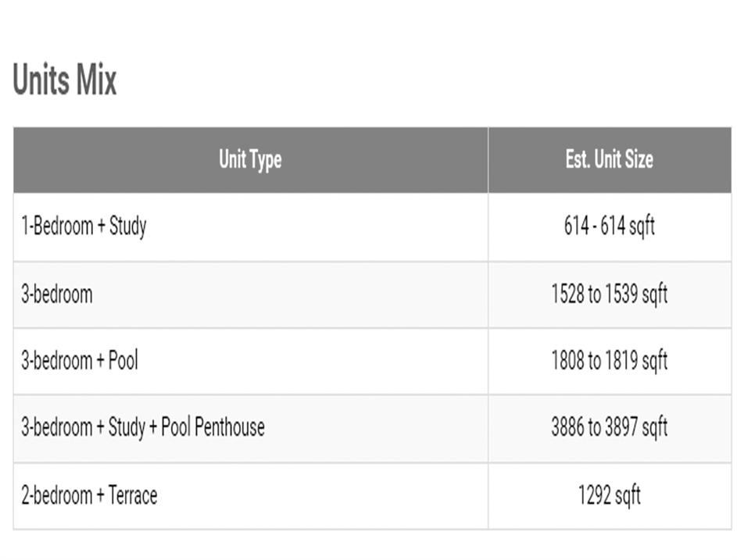The image size is (737, 560).
Task: Click the 614 - 614 sqft size cell
Action: click(x=609, y=227)
